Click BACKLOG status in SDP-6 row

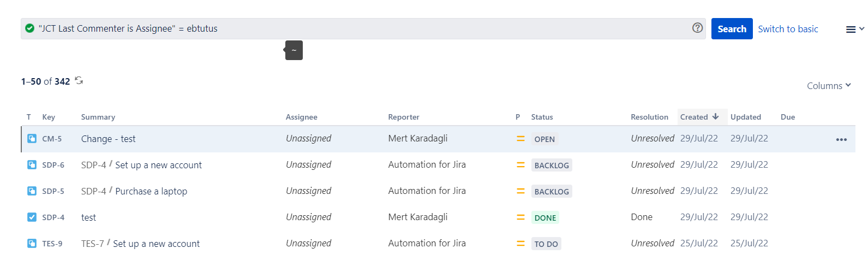pos(552,166)
